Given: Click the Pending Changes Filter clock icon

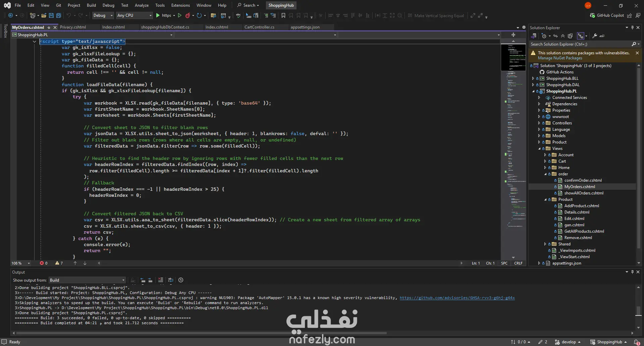Looking at the screenshot, I should pos(544,36).
